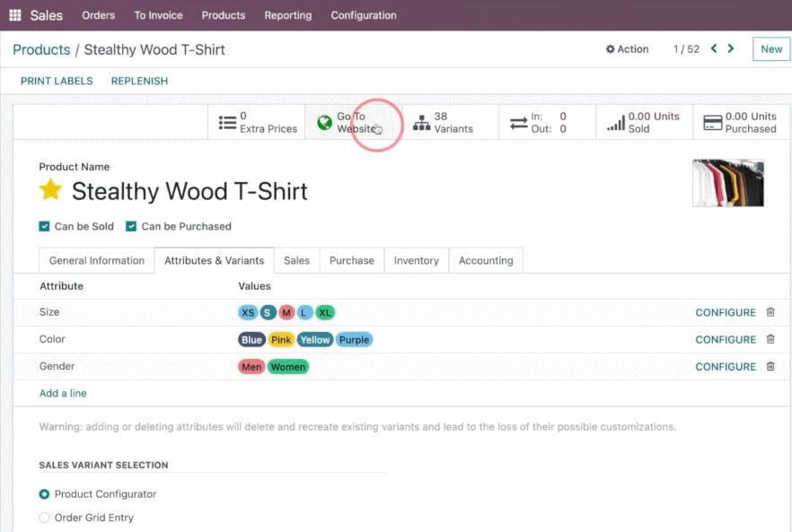Delete the Size attribute row trash icon
The image size is (792, 532).
click(x=770, y=312)
